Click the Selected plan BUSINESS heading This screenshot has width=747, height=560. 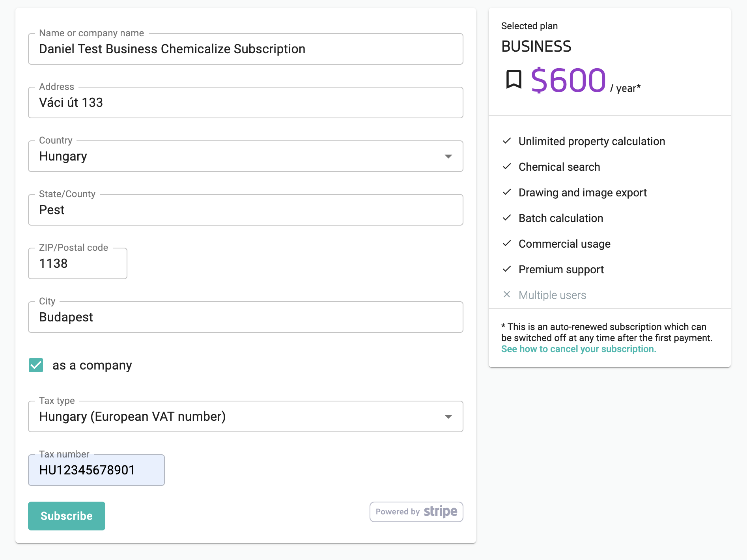[x=536, y=46]
